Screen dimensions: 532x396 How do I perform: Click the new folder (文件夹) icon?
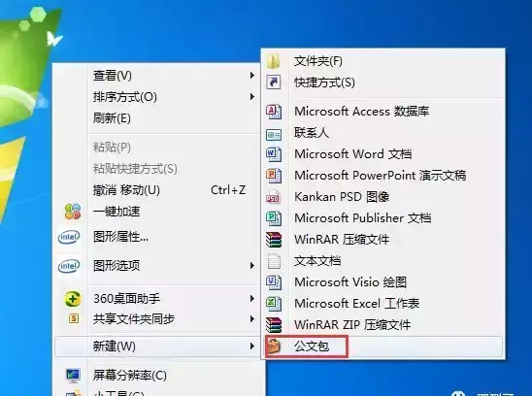click(274, 61)
